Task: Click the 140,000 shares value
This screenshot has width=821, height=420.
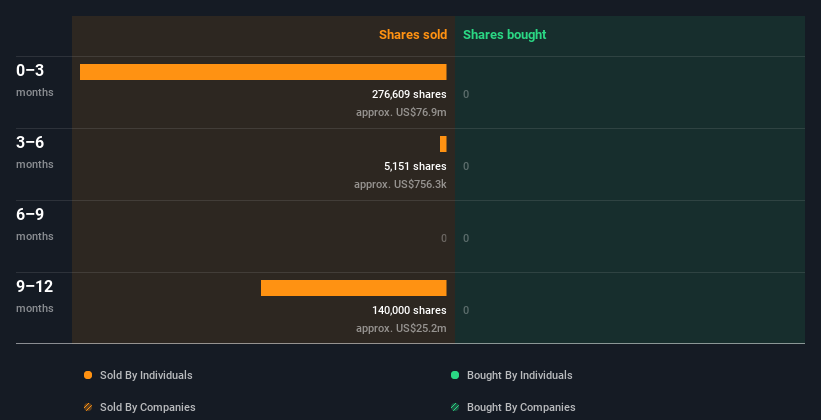Action: point(409,310)
